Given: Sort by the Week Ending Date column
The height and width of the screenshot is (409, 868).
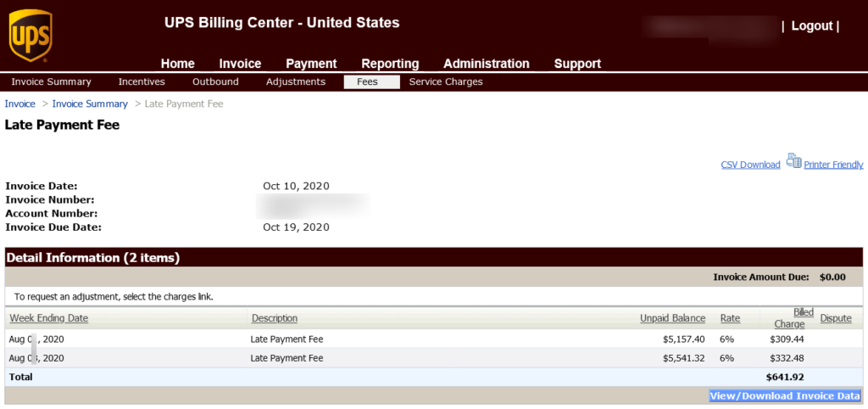Looking at the screenshot, I should (x=48, y=318).
